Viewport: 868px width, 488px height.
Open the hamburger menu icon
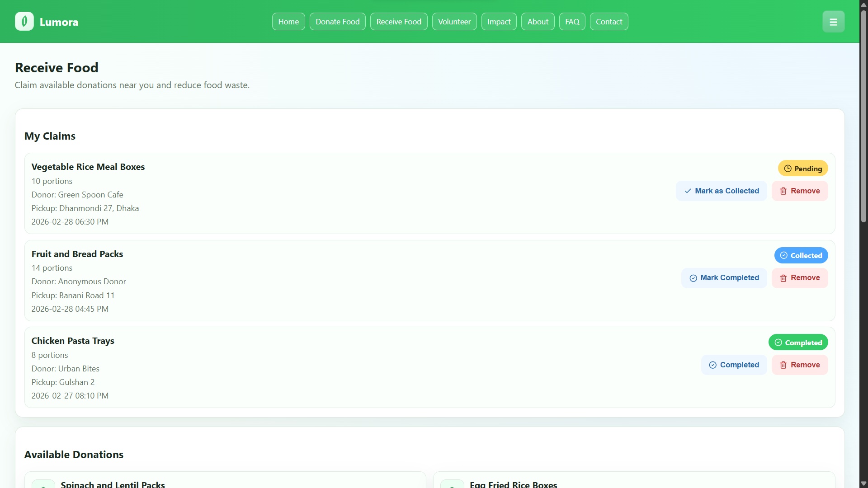coord(833,22)
